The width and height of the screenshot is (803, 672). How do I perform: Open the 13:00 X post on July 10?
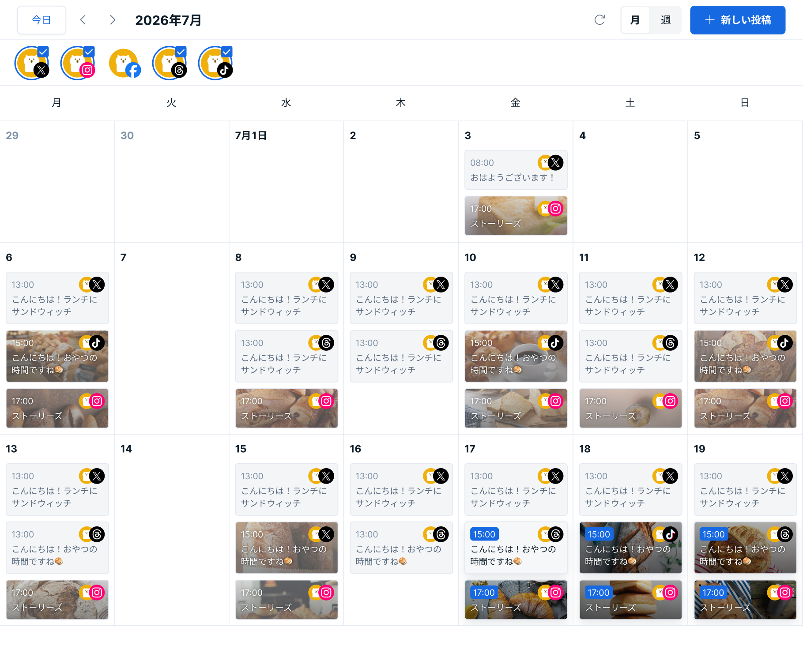516,298
